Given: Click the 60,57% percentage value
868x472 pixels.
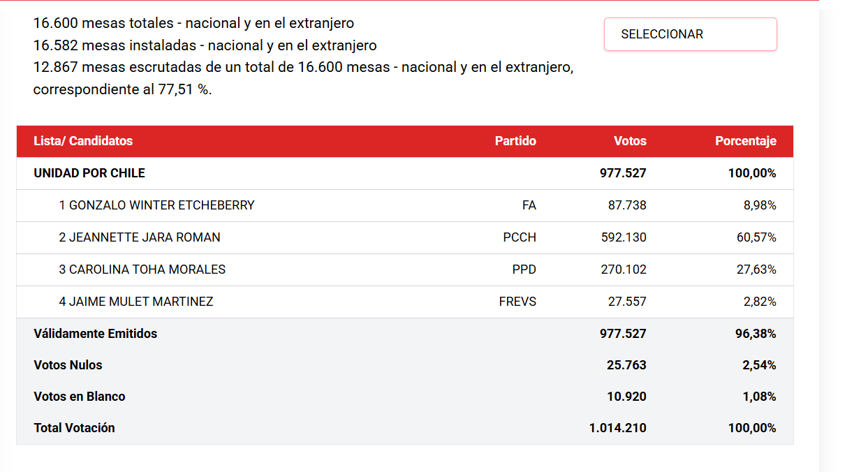Looking at the screenshot, I should click(x=756, y=237).
